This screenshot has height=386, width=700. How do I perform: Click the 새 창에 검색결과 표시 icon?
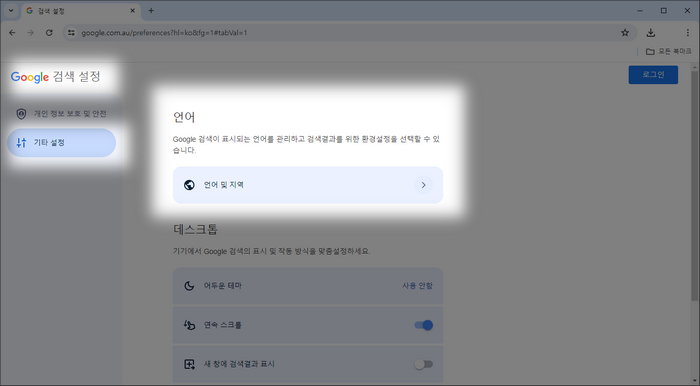coord(189,364)
